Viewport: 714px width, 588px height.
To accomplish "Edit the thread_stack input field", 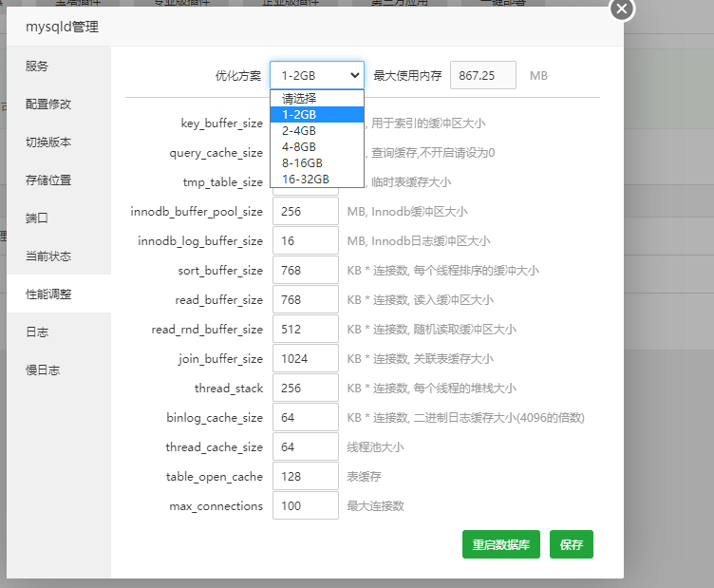I will pos(306,389).
